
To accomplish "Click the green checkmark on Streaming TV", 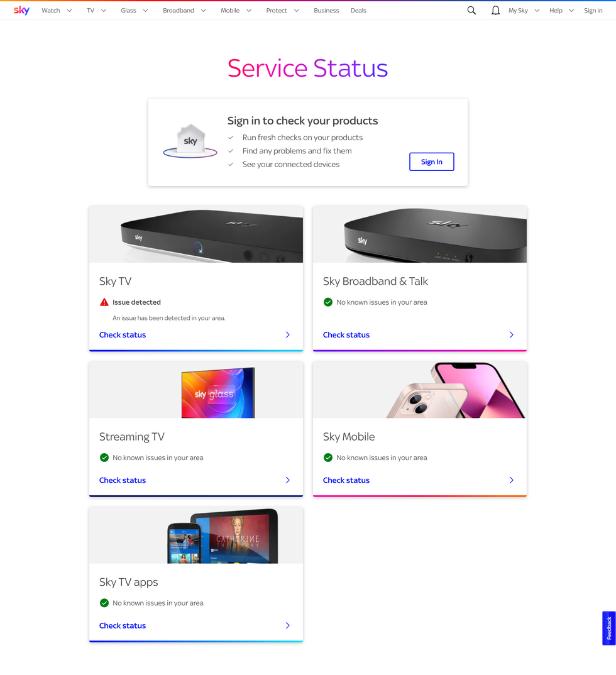I will pyautogui.click(x=104, y=458).
